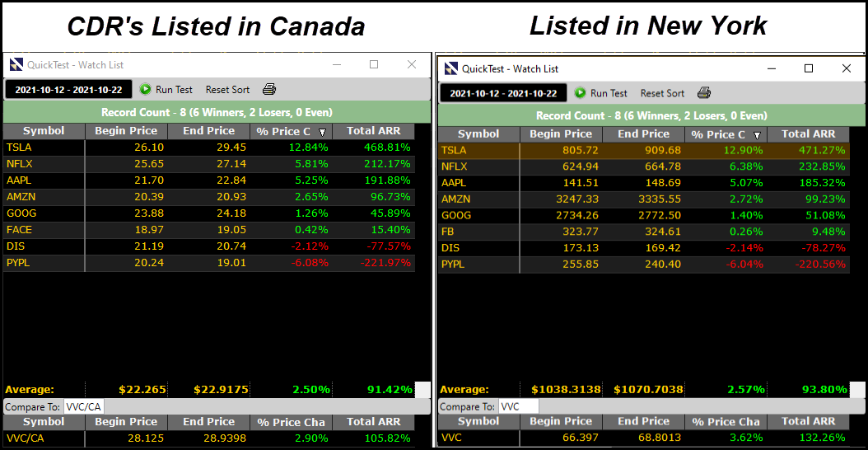Select the FACE row in Canada list
This screenshot has width=868, height=450.
pos(209,230)
